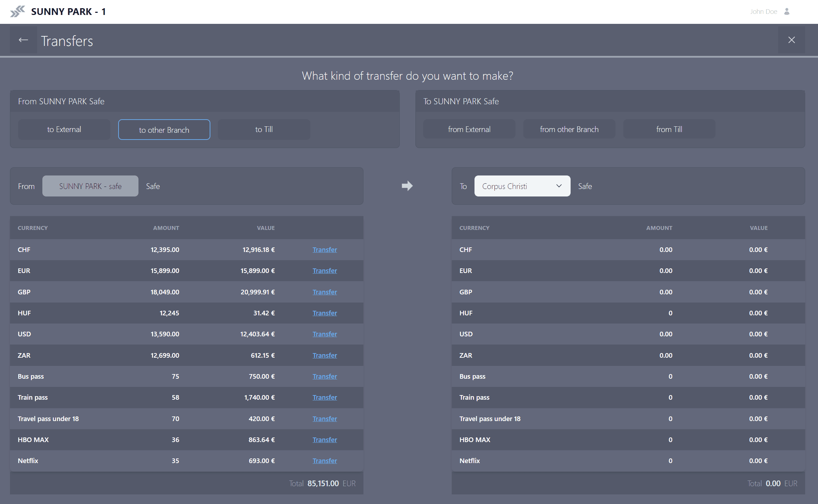The width and height of the screenshot is (818, 504).
Task: Click the CURRENCY header in source table
Action: tap(33, 228)
